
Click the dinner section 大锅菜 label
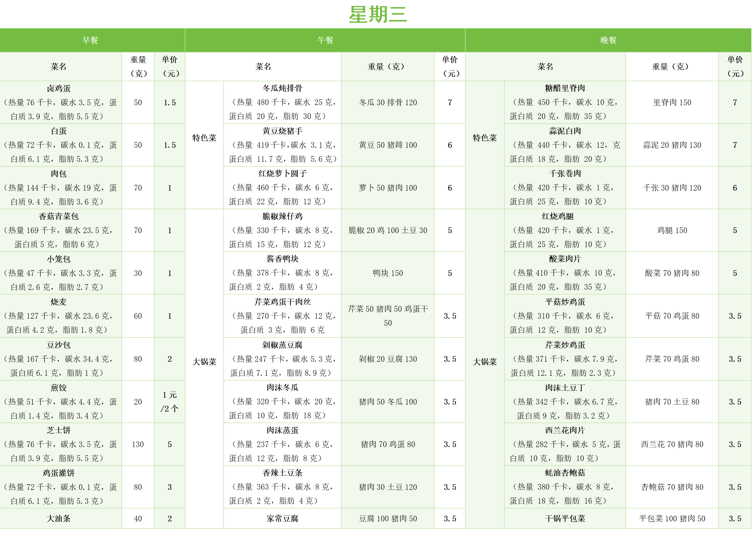[x=484, y=362]
